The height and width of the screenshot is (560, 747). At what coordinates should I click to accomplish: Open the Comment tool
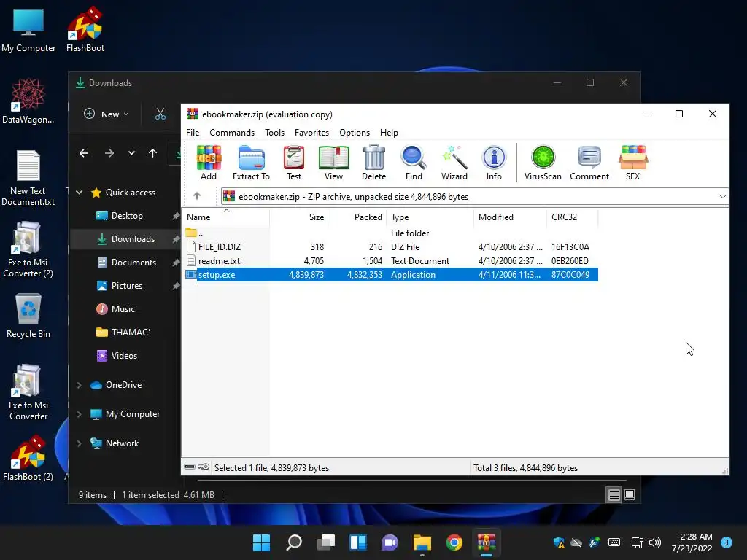click(x=589, y=163)
